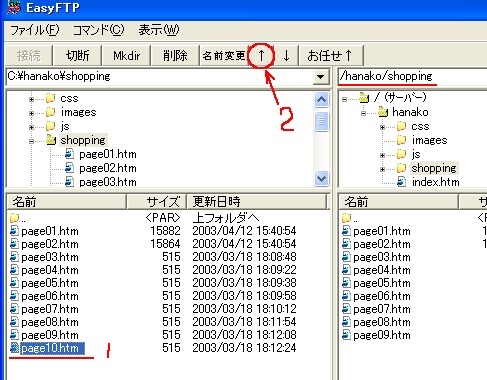Select the server shopping folder icon

click(x=401, y=168)
